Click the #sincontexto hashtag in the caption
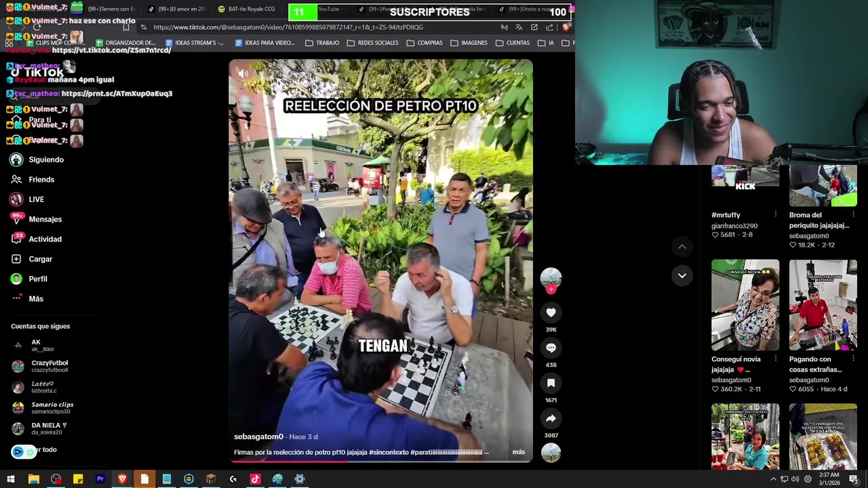 389,452
